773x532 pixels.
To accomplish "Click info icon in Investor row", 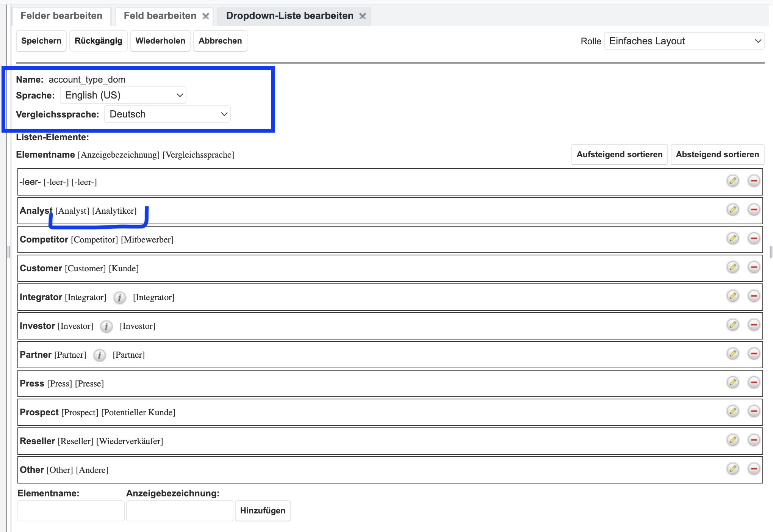I will pyautogui.click(x=106, y=326).
